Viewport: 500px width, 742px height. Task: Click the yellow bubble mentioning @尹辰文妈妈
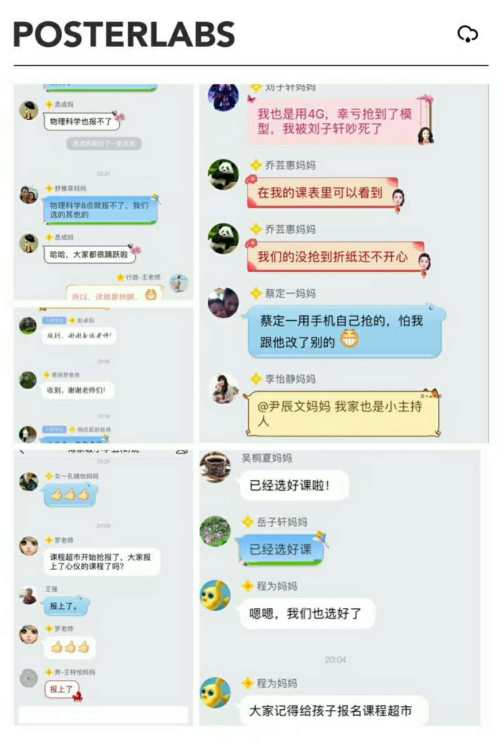343,414
